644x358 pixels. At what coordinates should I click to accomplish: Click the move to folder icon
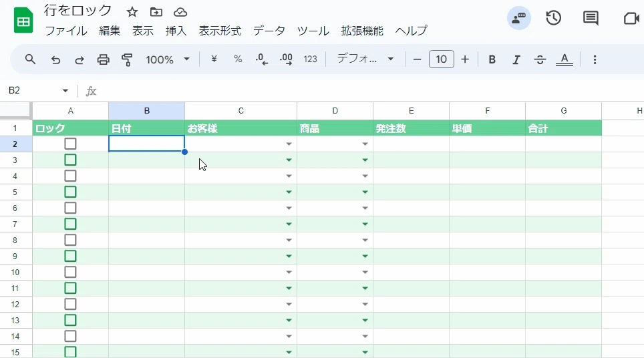156,12
